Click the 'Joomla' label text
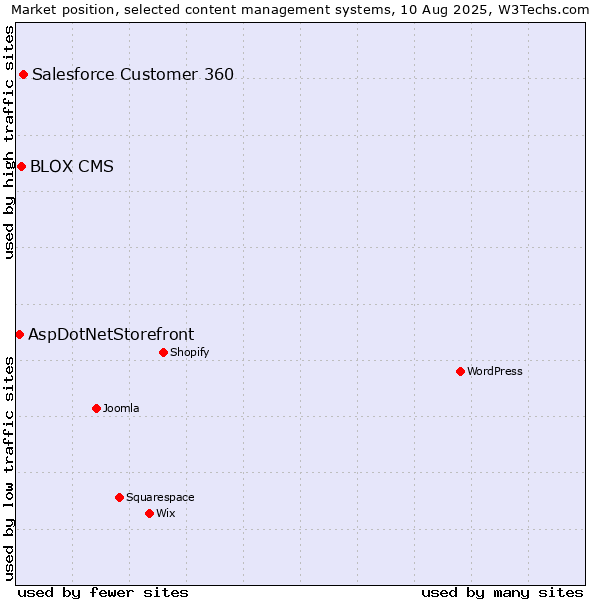 coord(121,408)
